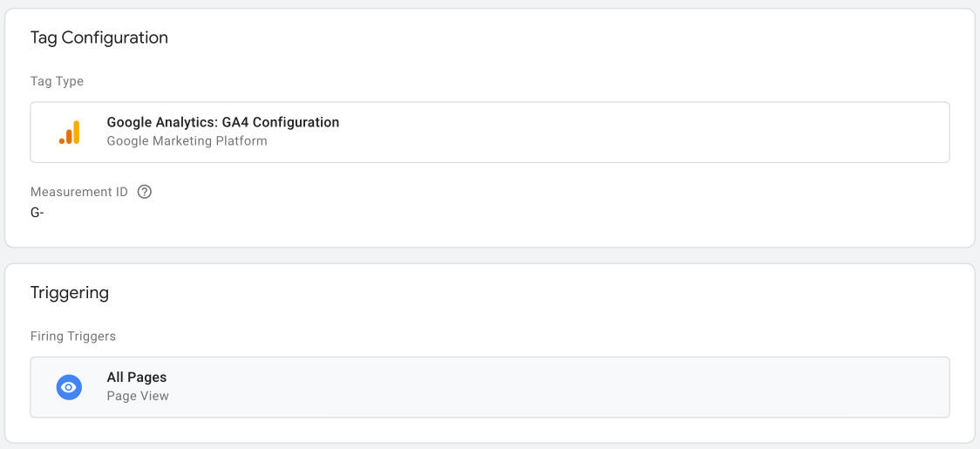Click the Page View trigger type text
Screen dimensions: 980x449
138,396
